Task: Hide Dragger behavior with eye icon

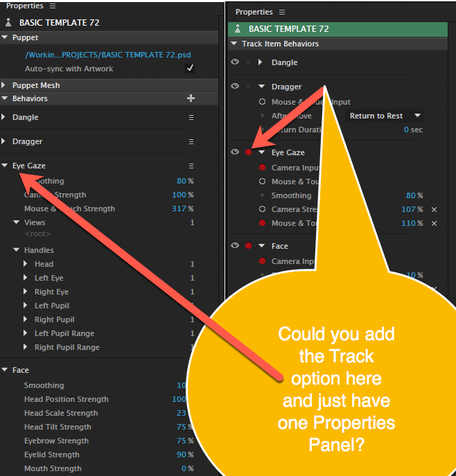Action: click(235, 86)
